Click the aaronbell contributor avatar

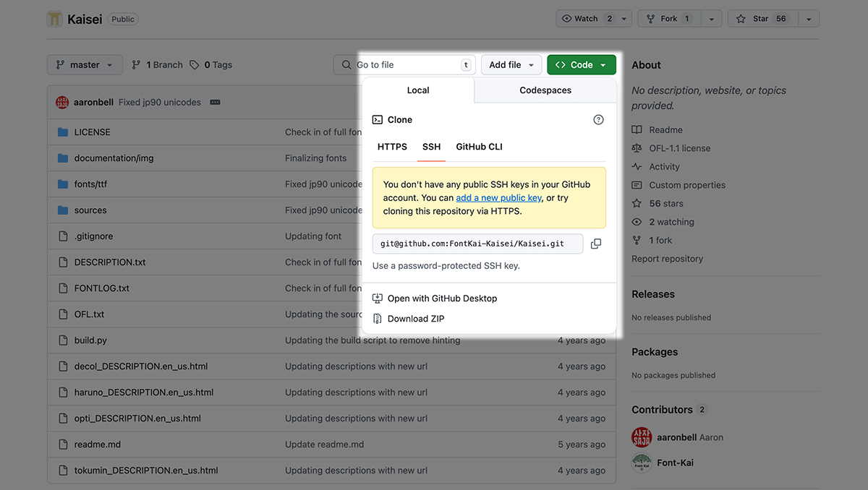point(642,437)
